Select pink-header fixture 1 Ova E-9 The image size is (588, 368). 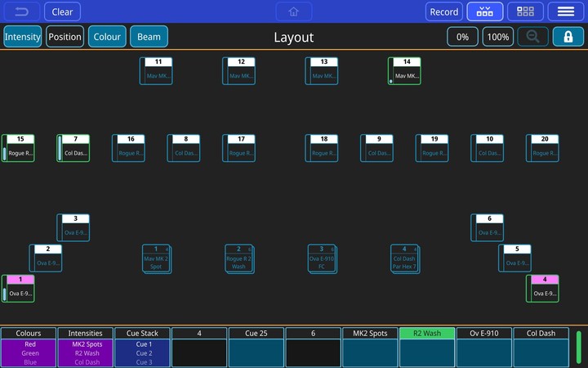[x=18, y=289]
